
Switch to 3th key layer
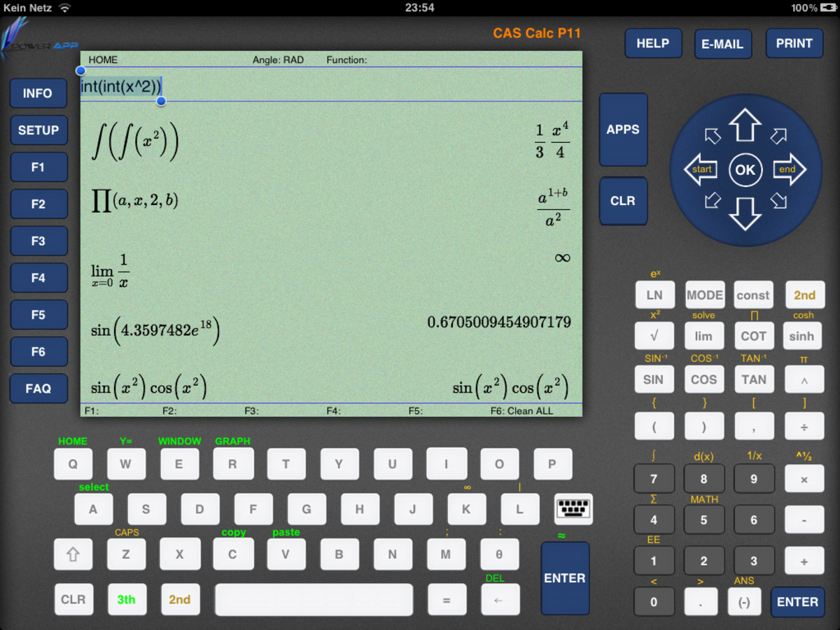pos(127,599)
